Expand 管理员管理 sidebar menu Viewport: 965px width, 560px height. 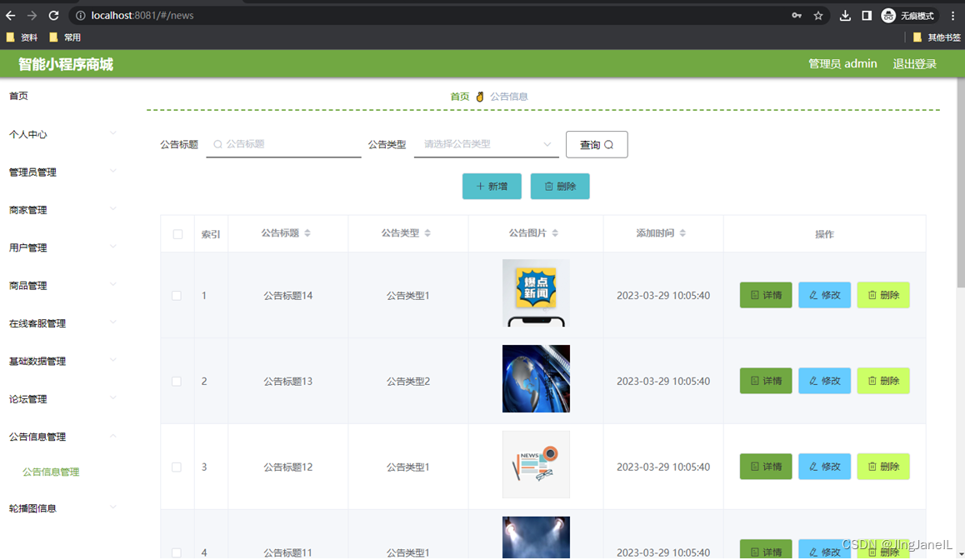62,172
